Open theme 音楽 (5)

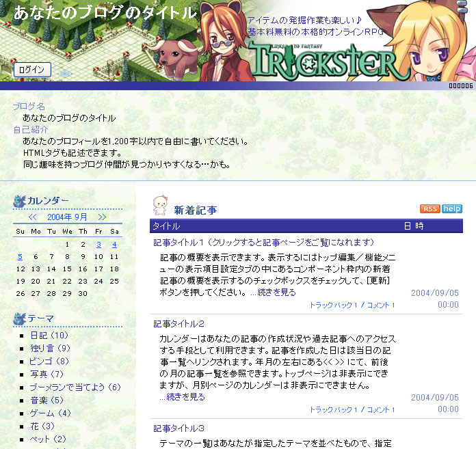[47, 400]
